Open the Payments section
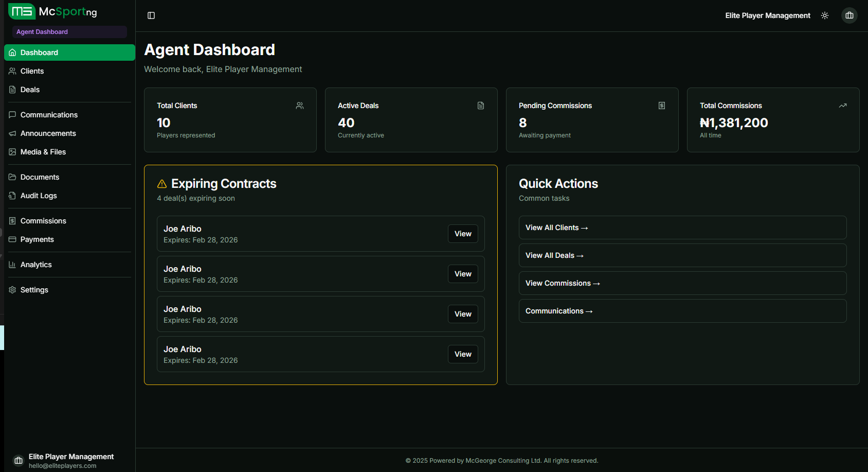The width and height of the screenshot is (868, 472). [x=37, y=239]
